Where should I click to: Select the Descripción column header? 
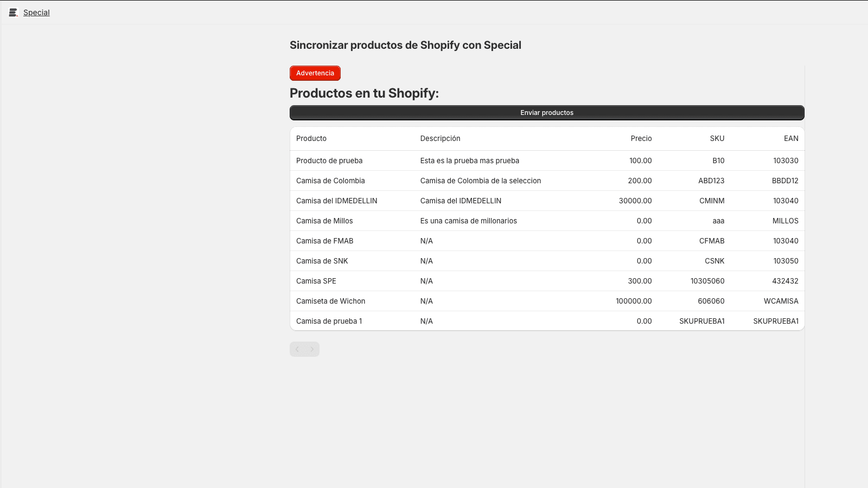440,138
